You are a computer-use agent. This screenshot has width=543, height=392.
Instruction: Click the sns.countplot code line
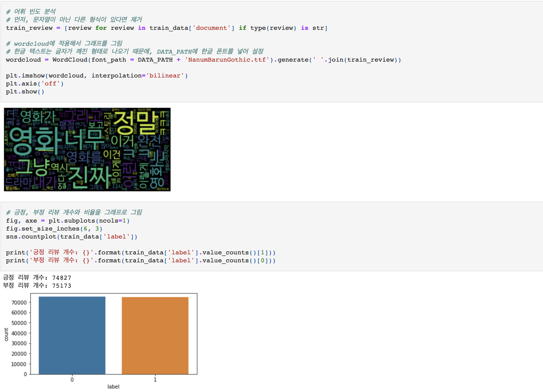[72, 237]
